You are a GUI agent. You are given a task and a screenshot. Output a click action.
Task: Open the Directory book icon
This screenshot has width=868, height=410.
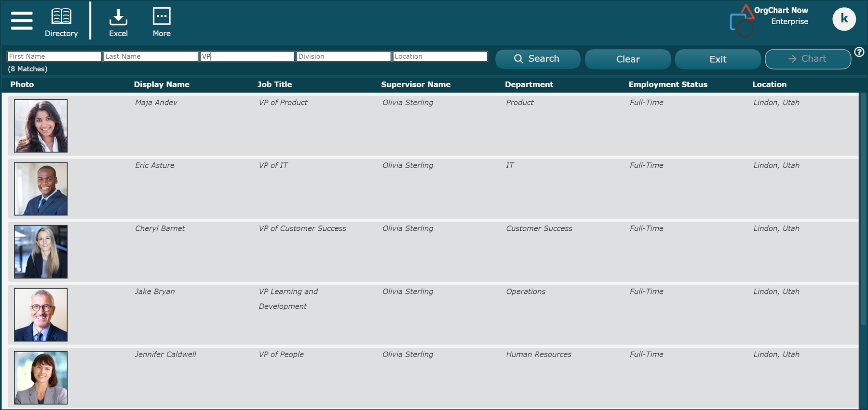pyautogui.click(x=61, y=22)
